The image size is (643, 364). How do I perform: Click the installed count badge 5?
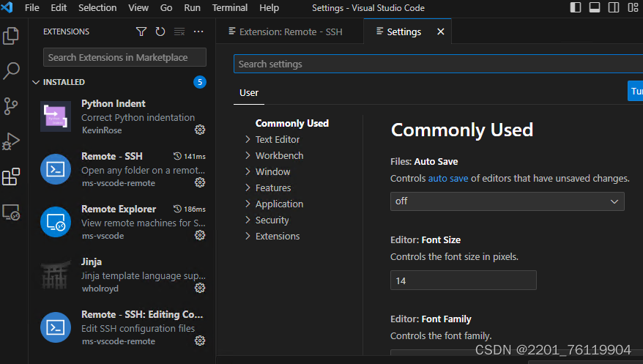coord(200,82)
